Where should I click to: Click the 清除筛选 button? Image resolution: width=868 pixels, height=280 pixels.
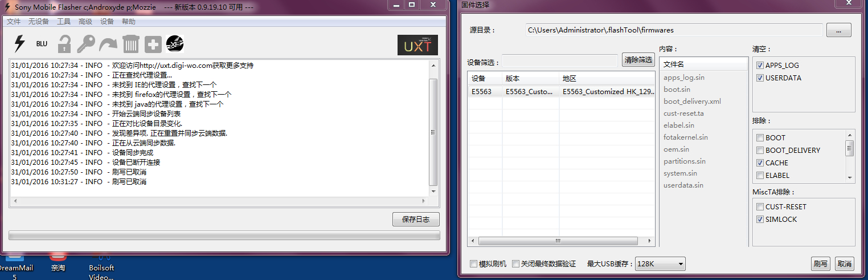[x=638, y=60]
